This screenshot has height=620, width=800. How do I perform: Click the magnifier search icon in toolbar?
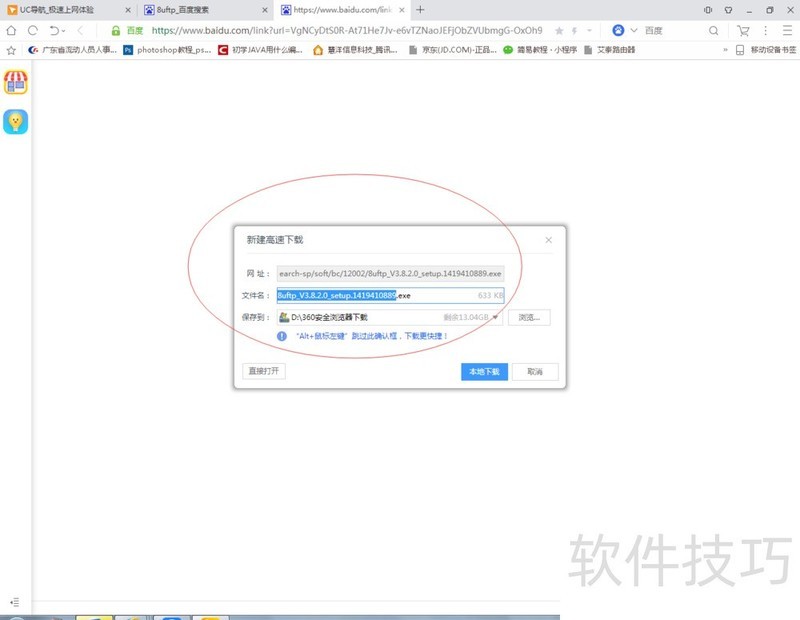714,30
